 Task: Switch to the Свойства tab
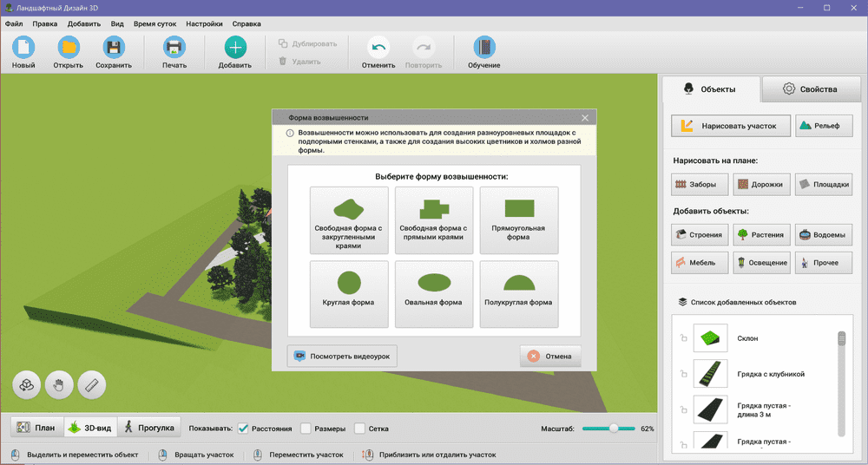(x=809, y=89)
